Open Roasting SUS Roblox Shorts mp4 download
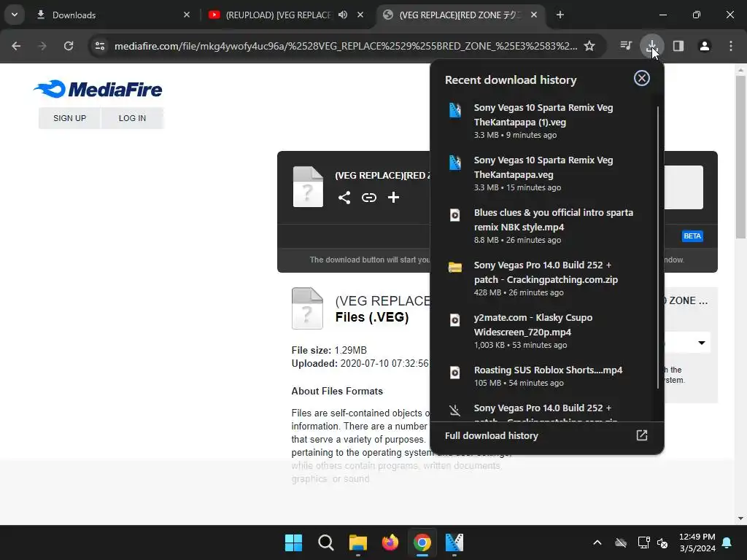 pos(543,376)
